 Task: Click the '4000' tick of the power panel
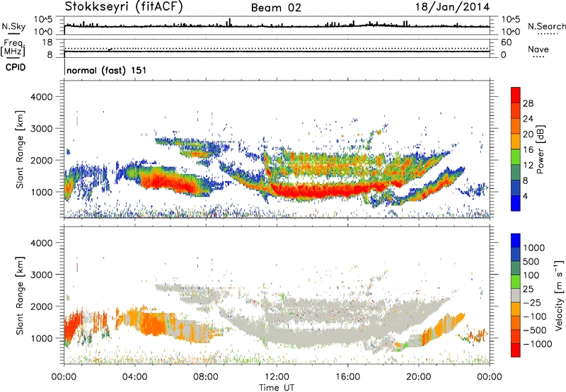42,97
